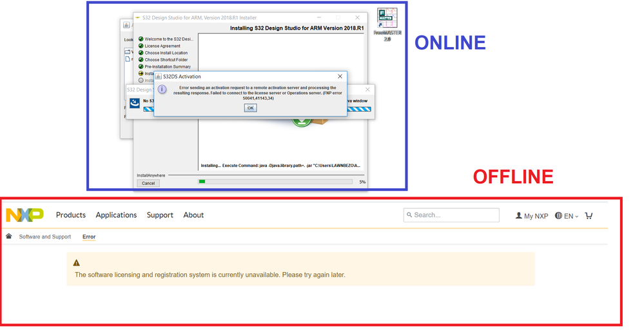Close the S32 Design Studio progress window behind
The height and width of the screenshot is (330, 644).
[x=367, y=90]
